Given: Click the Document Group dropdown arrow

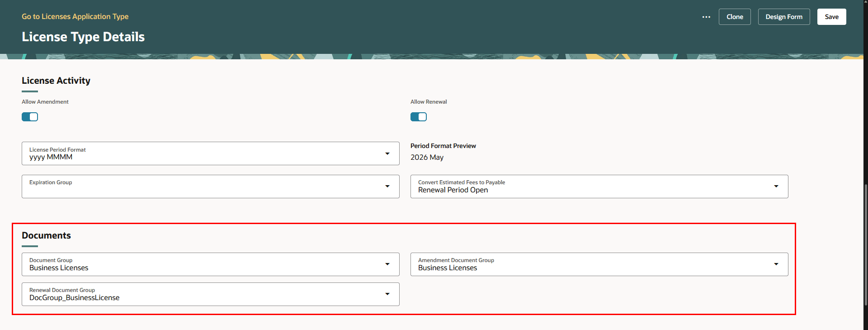Looking at the screenshot, I should coord(387,264).
